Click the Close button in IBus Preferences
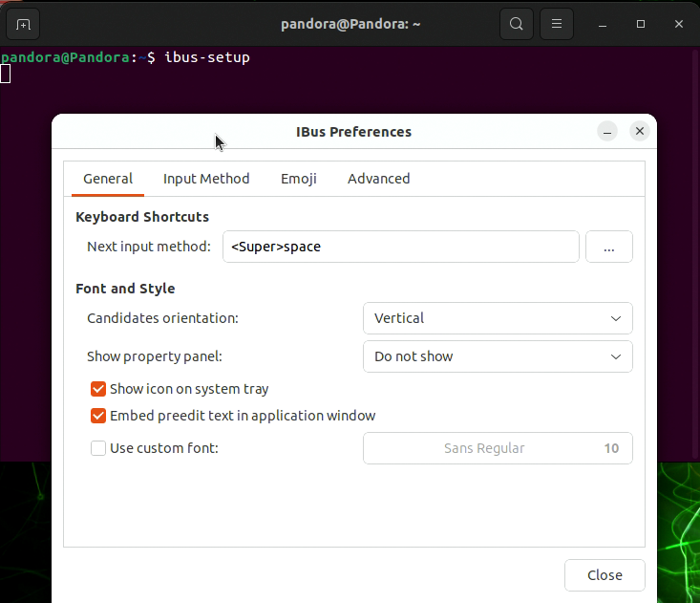The height and width of the screenshot is (603, 700). [605, 575]
